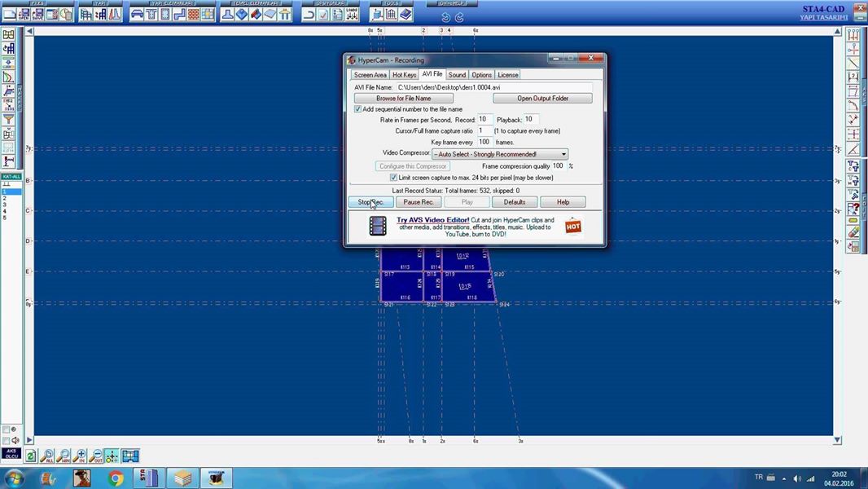Image resolution: width=868 pixels, height=489 pixels.
Task: Click the car-shaped beam element icon
Action: 137,15
